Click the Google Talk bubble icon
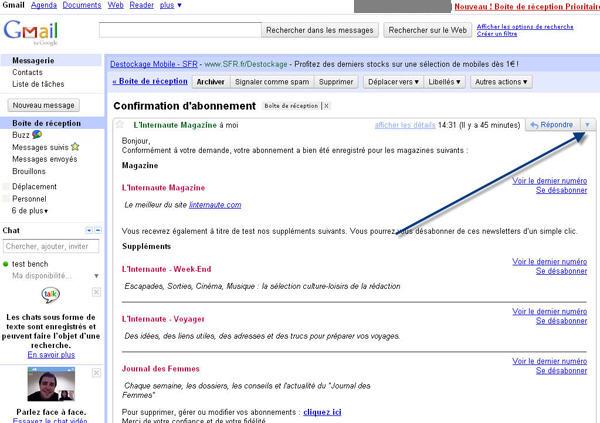 click(x=51, y=294)
